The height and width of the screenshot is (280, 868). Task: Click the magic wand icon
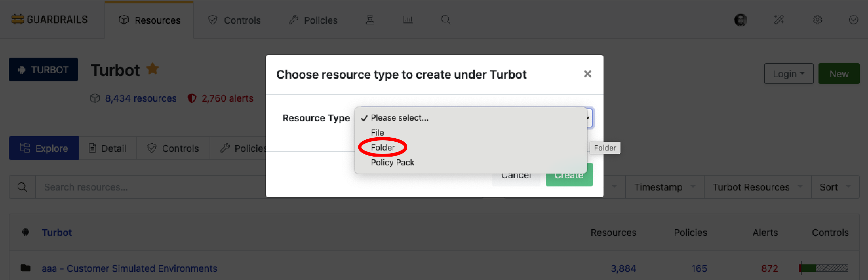click(x=779, y=20)
